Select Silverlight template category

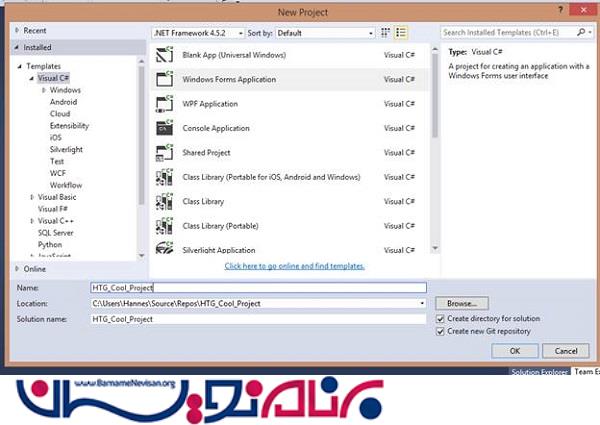(66, 150)
